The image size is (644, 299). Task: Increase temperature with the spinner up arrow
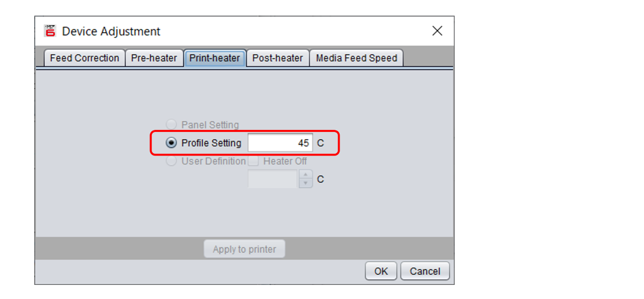306,175
